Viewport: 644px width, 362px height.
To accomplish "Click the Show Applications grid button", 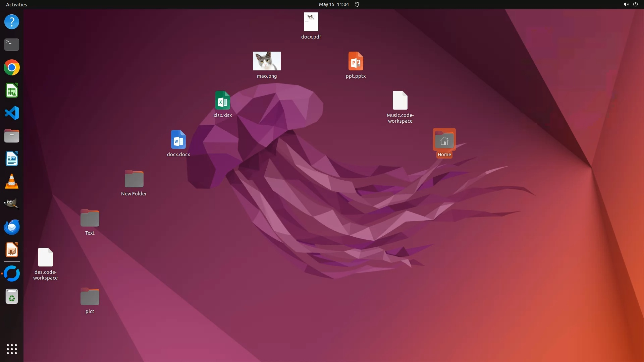I will pyautogui.click(x=12, y=349).
